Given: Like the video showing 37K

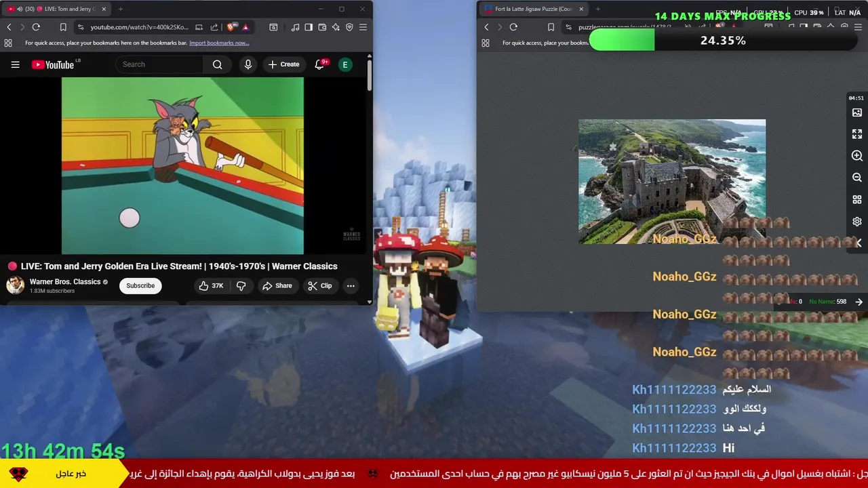Looking at the screenshot, I should click(x=211, y=285).
